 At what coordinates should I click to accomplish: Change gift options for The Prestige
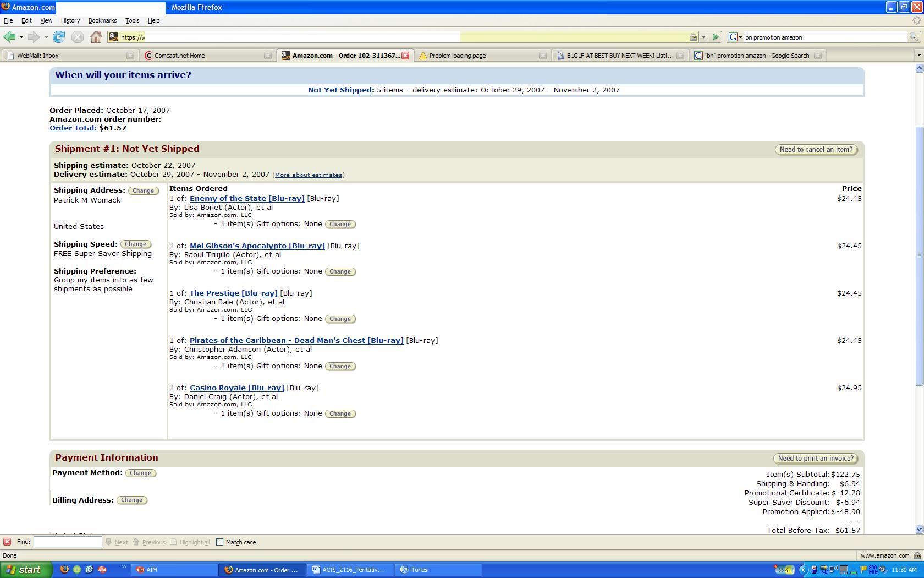(340, 319)
